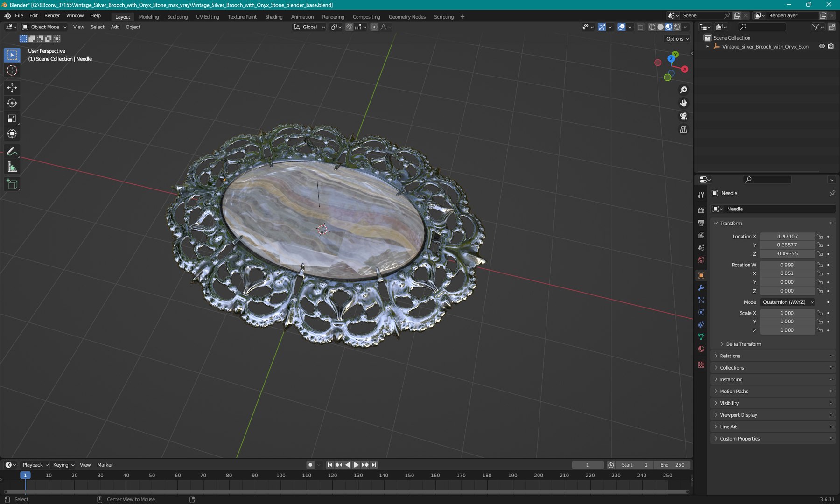Open the Modifiers wrench properties tab
Viewport: 840px width, 504px height.
click(x=701, y=288)
